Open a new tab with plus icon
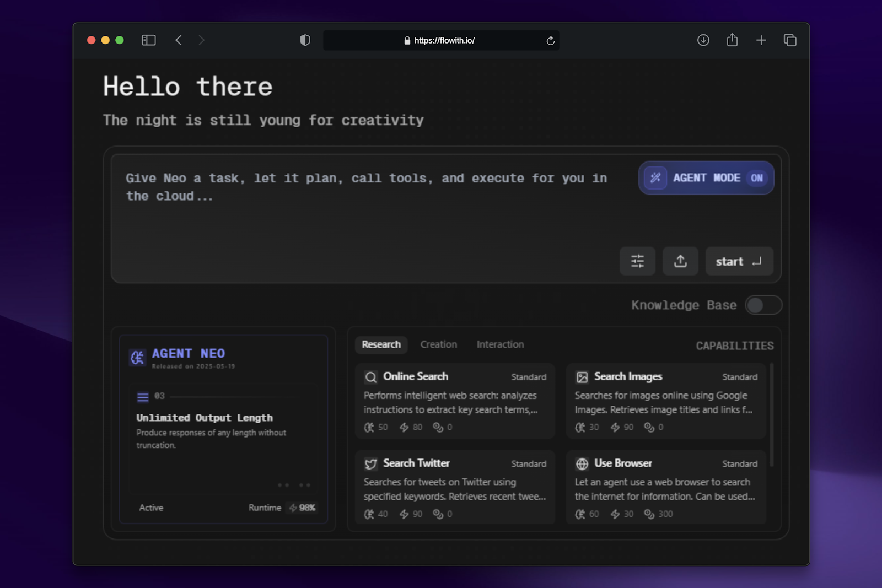The width and height of the screenshot is (882, 588). click(761, 40)
